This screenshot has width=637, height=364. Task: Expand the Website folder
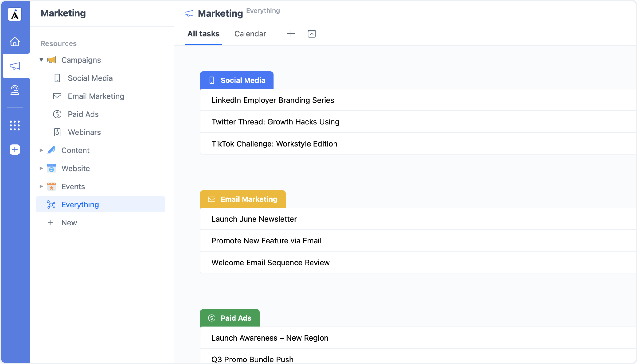(x=41, y=169)
